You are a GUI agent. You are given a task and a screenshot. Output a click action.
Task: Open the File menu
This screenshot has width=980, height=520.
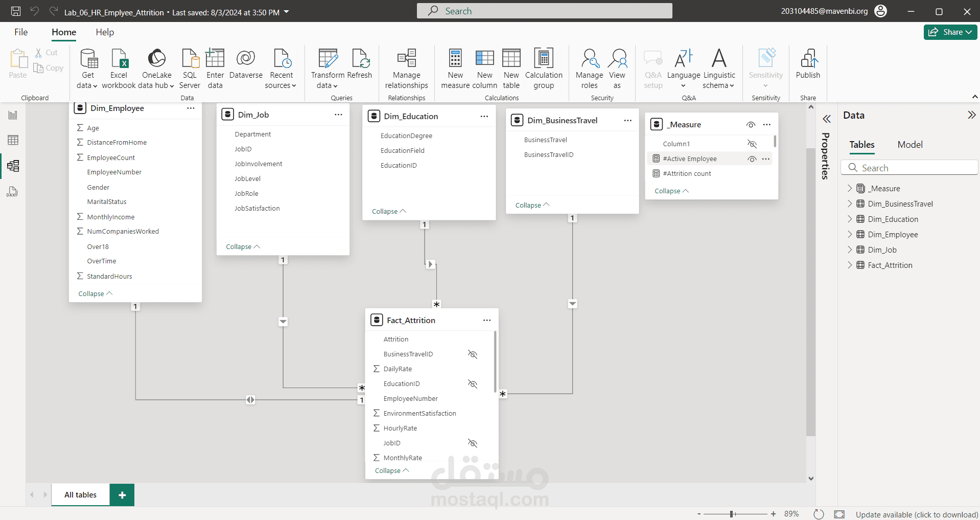21,32
